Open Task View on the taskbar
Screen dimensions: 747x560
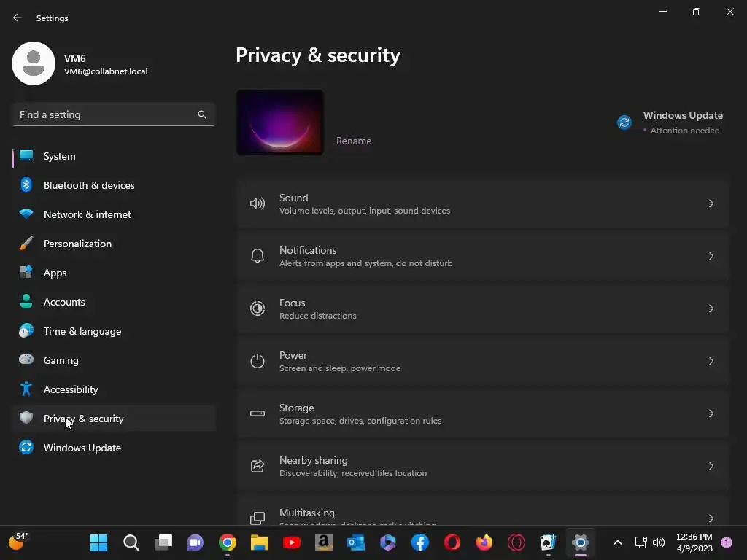pos(163,542)
